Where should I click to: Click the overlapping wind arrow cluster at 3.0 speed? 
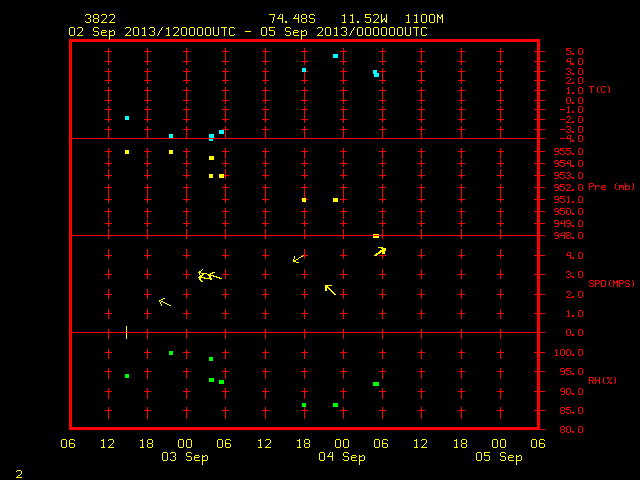coord(210,276)
